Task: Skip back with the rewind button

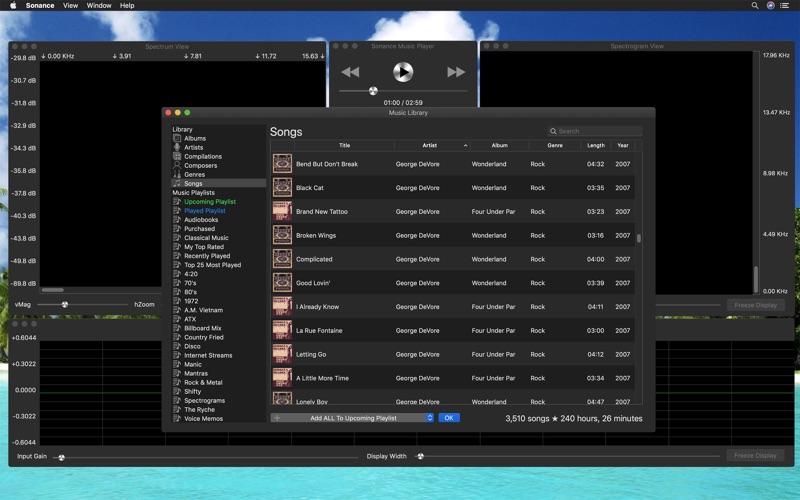Action: (350, 72)
